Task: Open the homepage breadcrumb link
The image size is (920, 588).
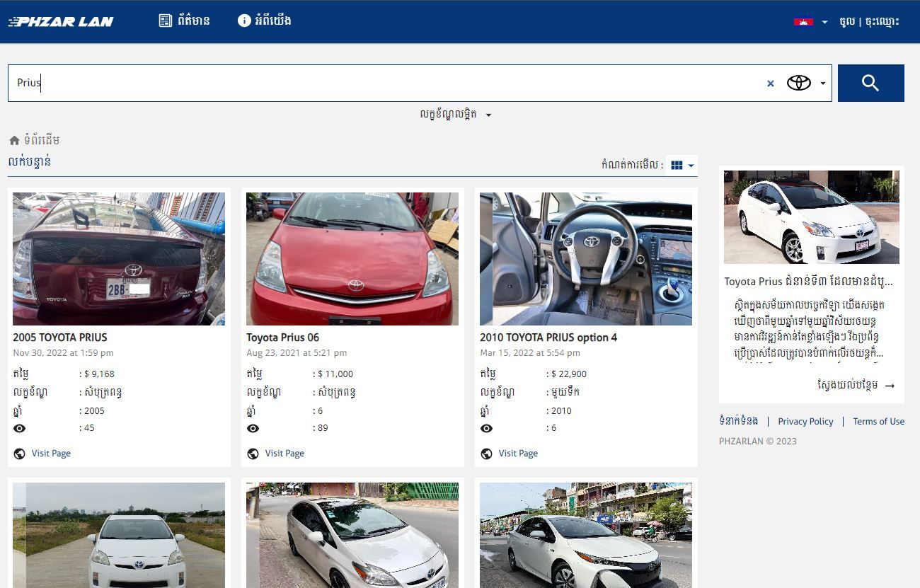Action: tap(42, 140)
